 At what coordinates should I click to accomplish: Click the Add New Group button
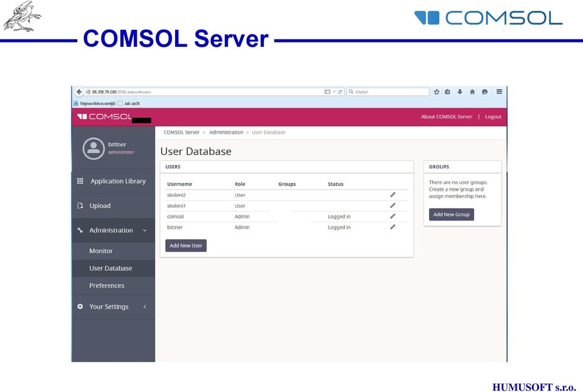click(x=451, y=215)
